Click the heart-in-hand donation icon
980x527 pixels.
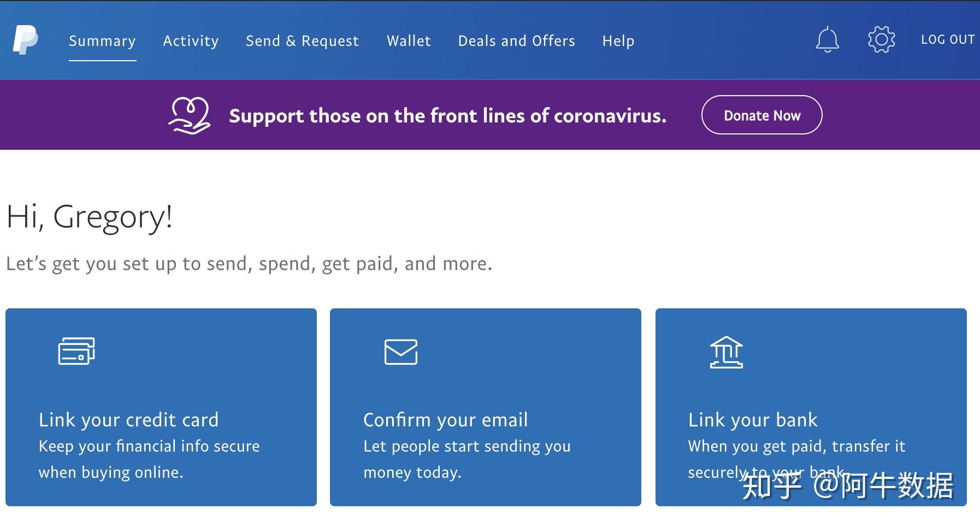(189, 115)
